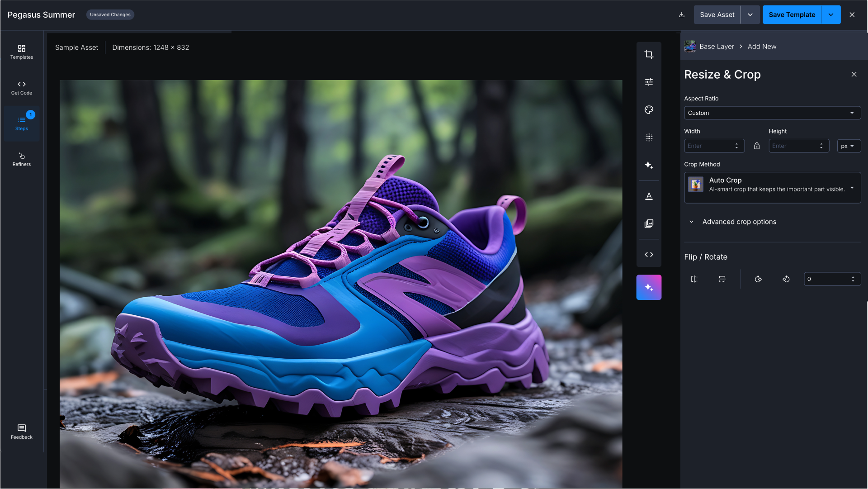Viewport: 868px width, 489px height.
Task: Open the Refiners sidebar tab
Action: (22, 159)
